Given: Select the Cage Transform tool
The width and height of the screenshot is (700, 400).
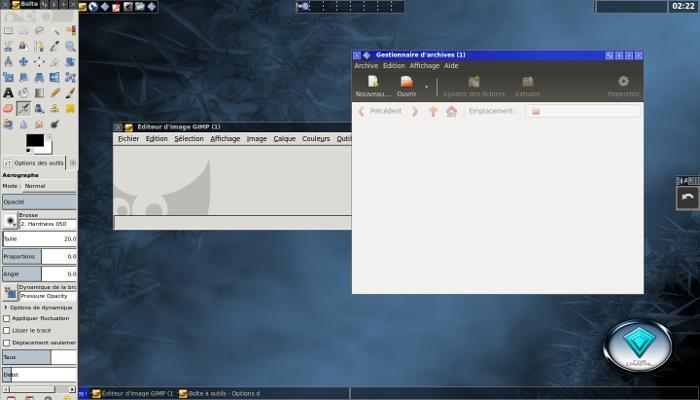Looking at the screenshot, I should coord(71,78).
